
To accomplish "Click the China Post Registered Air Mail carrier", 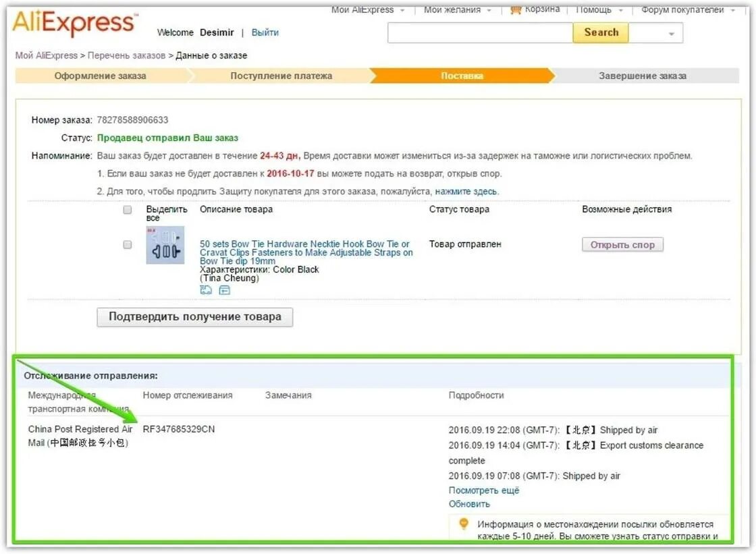I will 80,436.
